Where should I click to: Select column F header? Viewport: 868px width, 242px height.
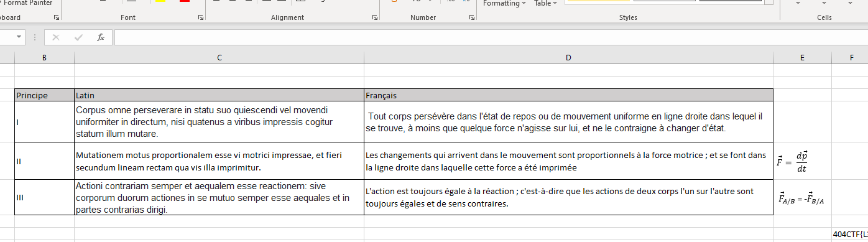(x=851, y=58)
